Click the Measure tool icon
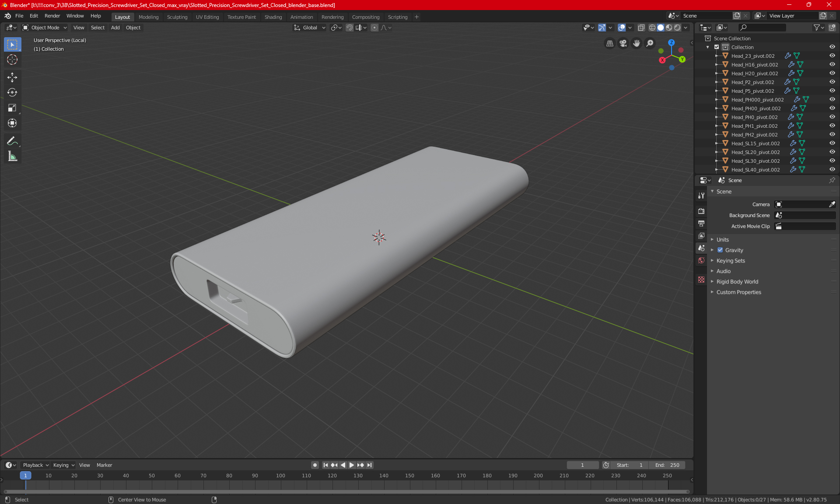 [12, 157]
